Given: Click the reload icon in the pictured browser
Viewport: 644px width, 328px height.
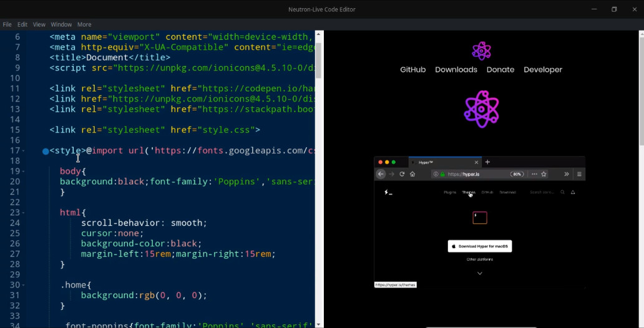Looking at the screenshot, I should click(402, 174).
